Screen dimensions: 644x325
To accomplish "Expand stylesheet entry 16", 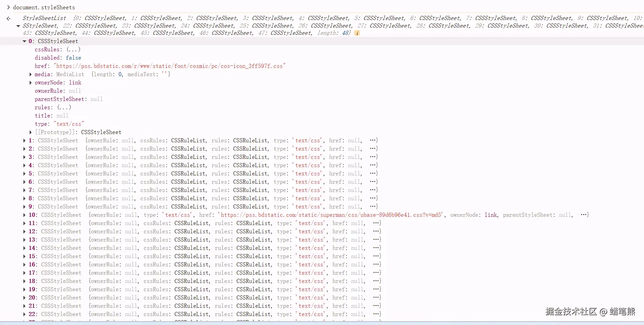I will (24, 265).
